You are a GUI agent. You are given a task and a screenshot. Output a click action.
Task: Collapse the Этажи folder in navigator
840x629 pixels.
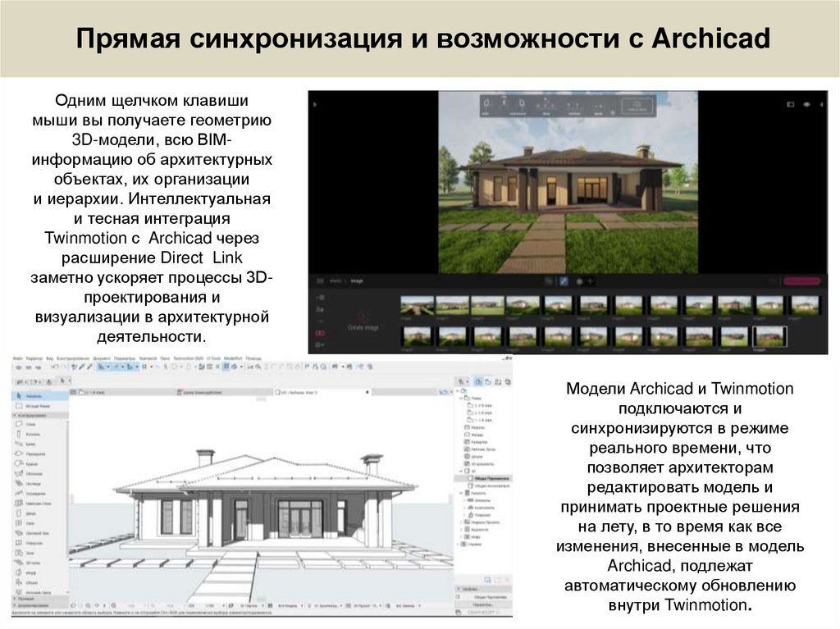click(461, 399)
